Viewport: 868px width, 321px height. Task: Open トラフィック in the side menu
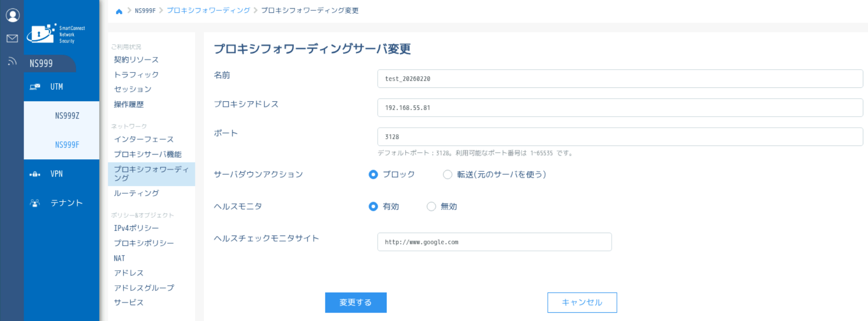[x=136, y=75]
